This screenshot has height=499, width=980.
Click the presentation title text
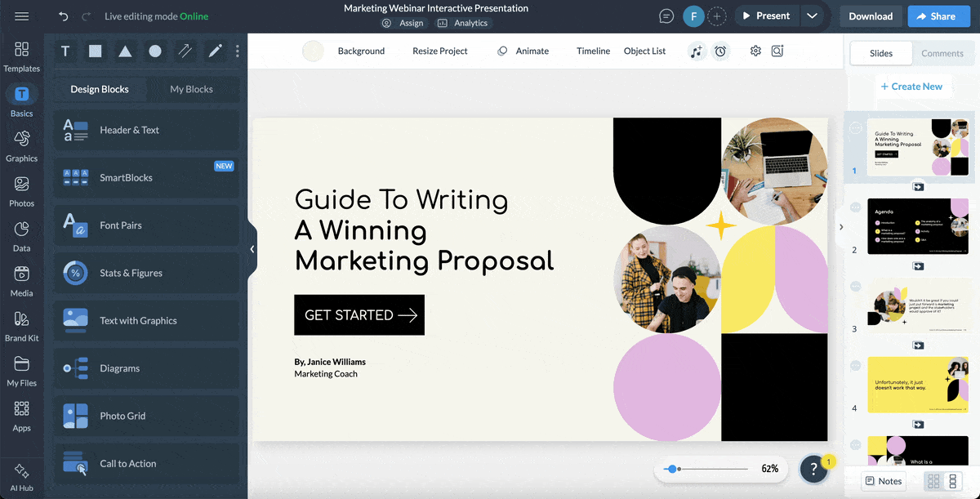(x=436, y=8)
